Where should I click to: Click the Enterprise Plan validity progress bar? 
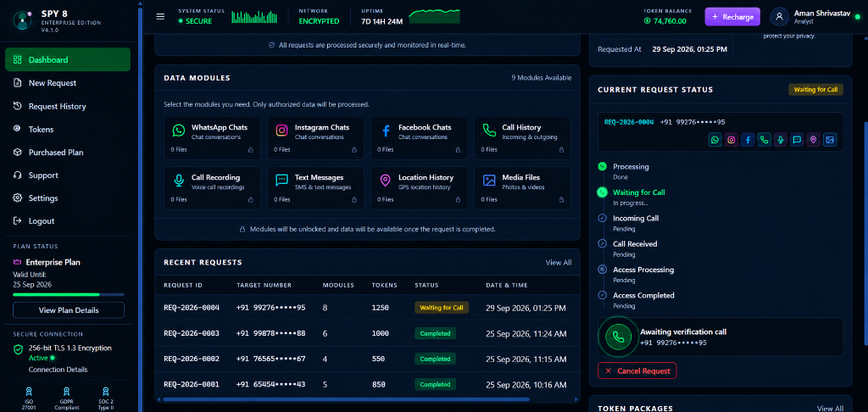click(69, 295)
